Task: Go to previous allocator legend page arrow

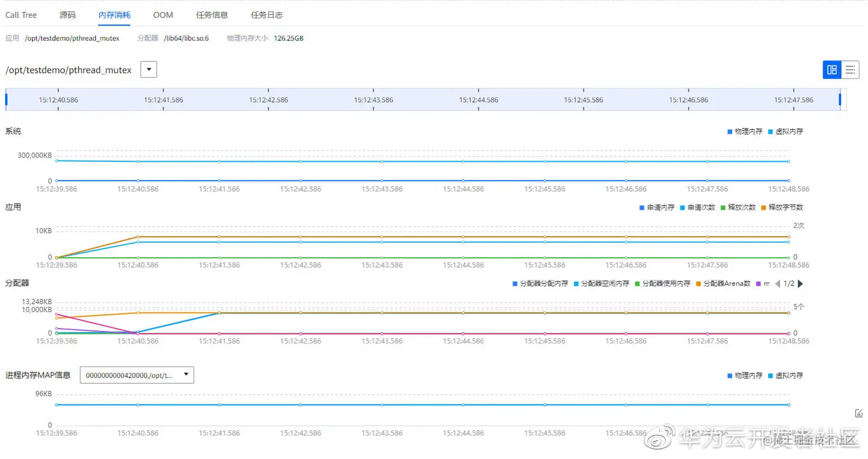Action: point(778,283)
